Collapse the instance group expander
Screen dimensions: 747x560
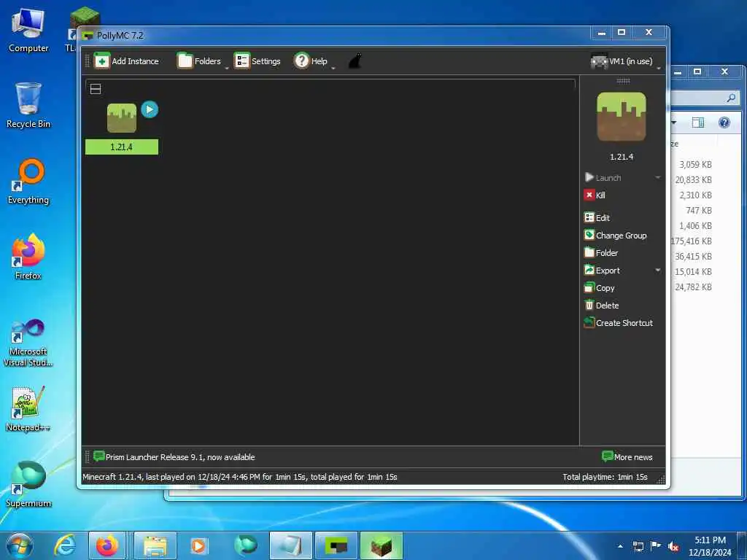click(96, 89)
